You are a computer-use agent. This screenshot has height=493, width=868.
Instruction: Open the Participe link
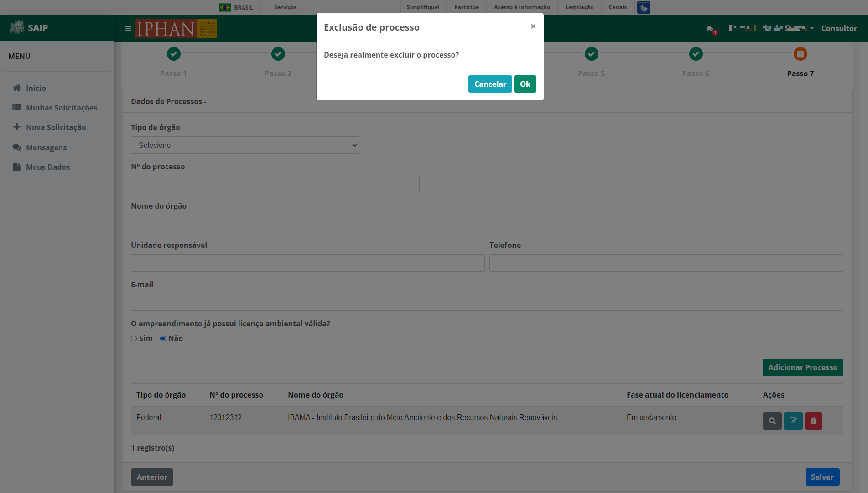[x=467, y=7]
